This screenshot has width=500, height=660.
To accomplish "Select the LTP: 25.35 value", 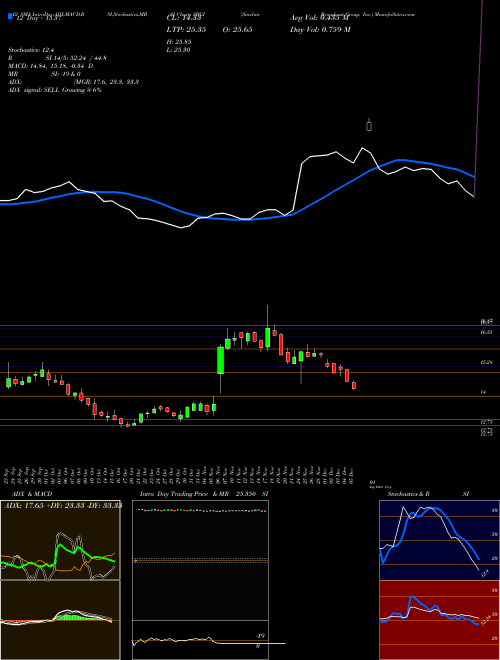I will tap(186, 29).
